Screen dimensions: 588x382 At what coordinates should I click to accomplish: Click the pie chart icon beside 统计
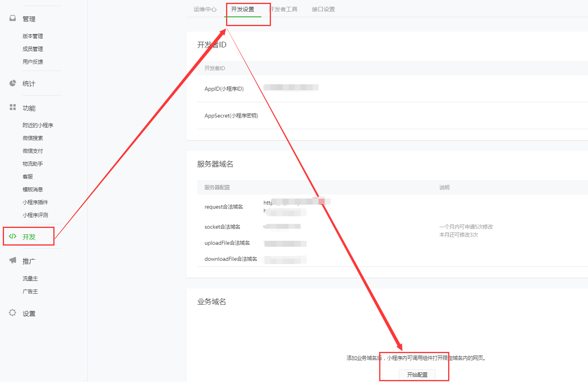point(13,83)
